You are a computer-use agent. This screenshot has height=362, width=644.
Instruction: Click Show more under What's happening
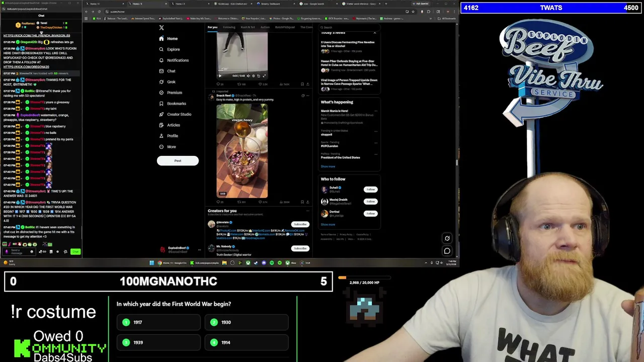(x=328, y=166)
